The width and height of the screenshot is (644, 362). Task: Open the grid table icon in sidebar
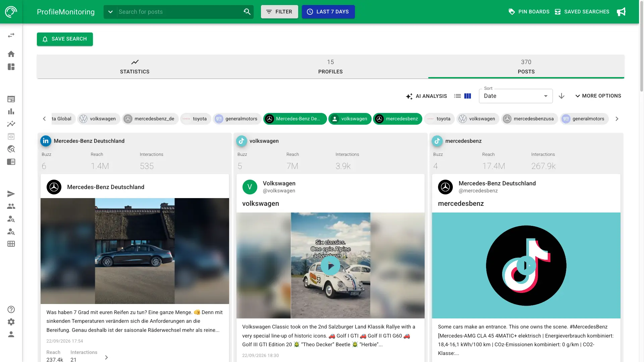[11, 244]
